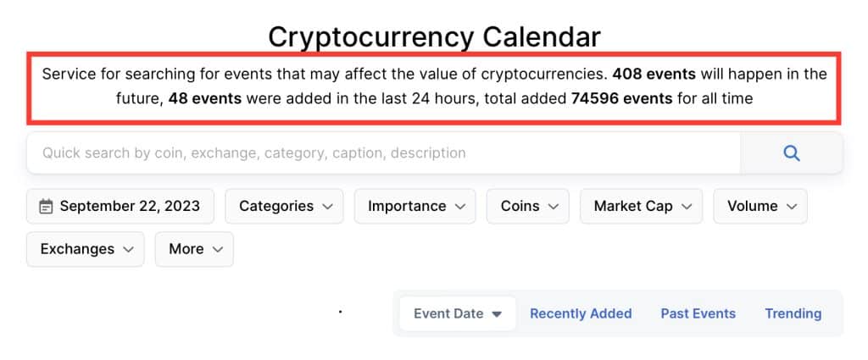Click the chevron on the Coins filter
This screenshot has width=868, height=360.
coord(553,206)
